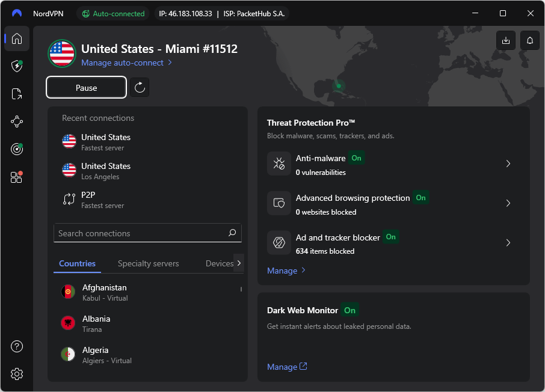Click the reconnect refresh icon next to Pause
Screen dimensions: 545x392
pyautogui.click(x=140, y=87)
